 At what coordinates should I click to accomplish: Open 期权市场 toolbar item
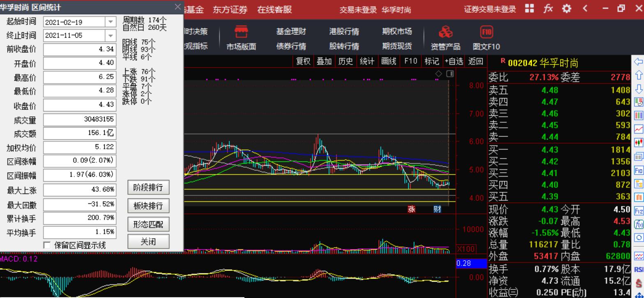click(x=397, y=32)
